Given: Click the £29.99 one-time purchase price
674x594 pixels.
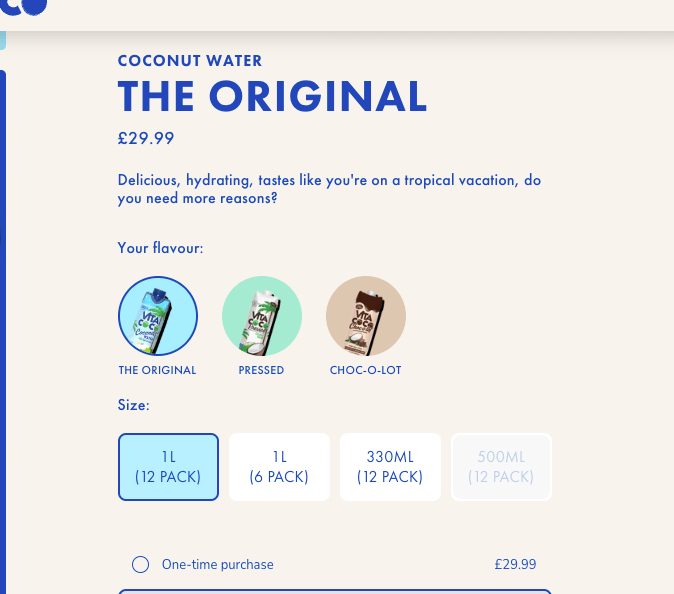Looking at the screenshot, I should 515,564.
